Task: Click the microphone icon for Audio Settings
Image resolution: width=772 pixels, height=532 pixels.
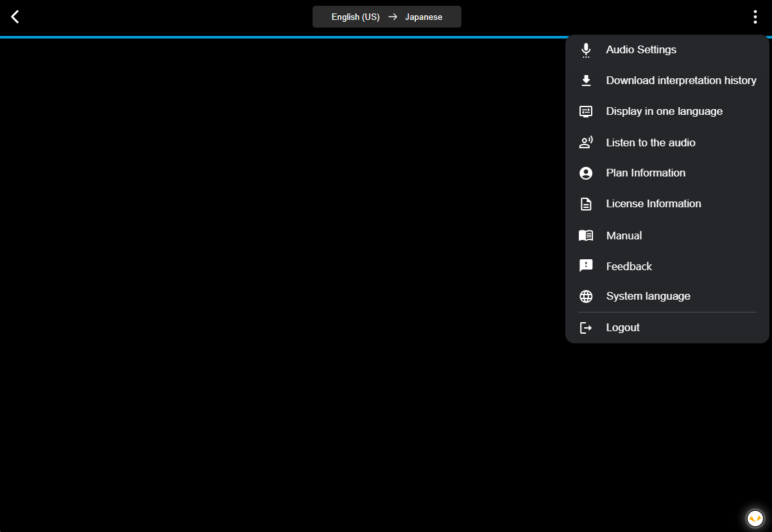Action: coord(585,50)
